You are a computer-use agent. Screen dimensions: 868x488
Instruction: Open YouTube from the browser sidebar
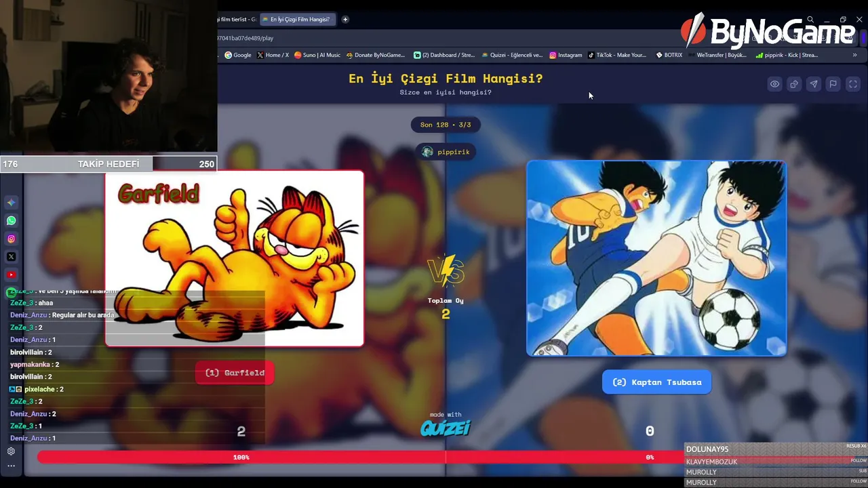tap(11, 274)
